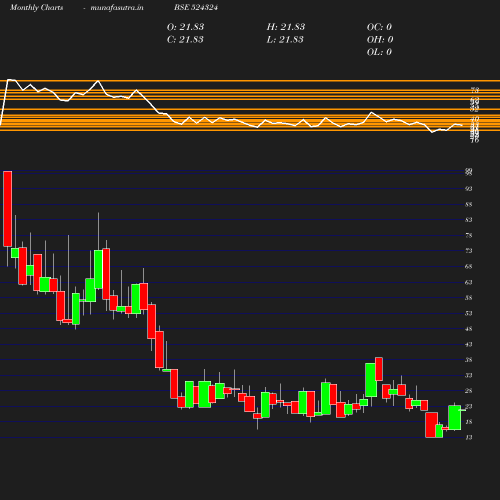Click the 68 price axis label

469,267
